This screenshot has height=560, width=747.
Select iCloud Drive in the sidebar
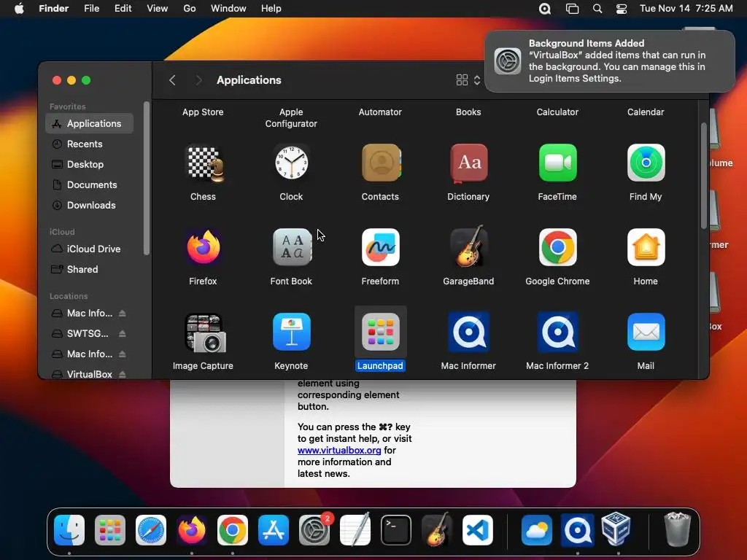[90, 249]
